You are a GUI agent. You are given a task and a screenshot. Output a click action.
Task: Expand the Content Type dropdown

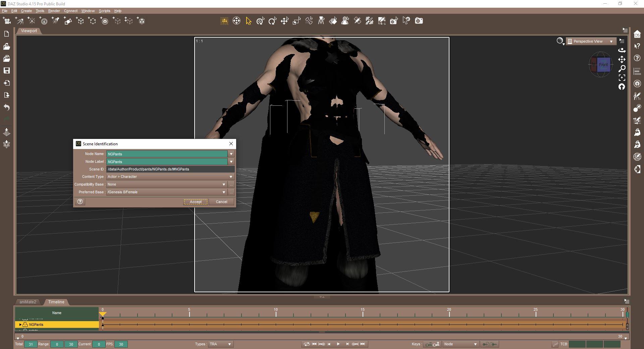(x=170, y=177)
